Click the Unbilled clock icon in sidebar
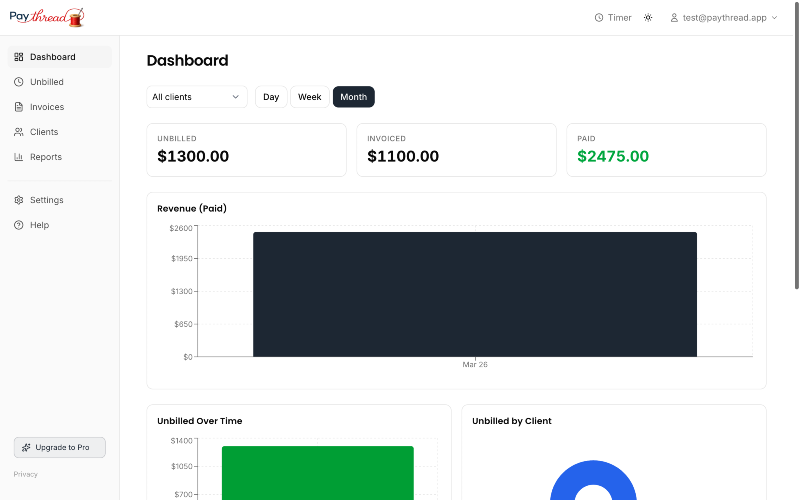This screenshot has height=500, width=800. click(19, 82)
